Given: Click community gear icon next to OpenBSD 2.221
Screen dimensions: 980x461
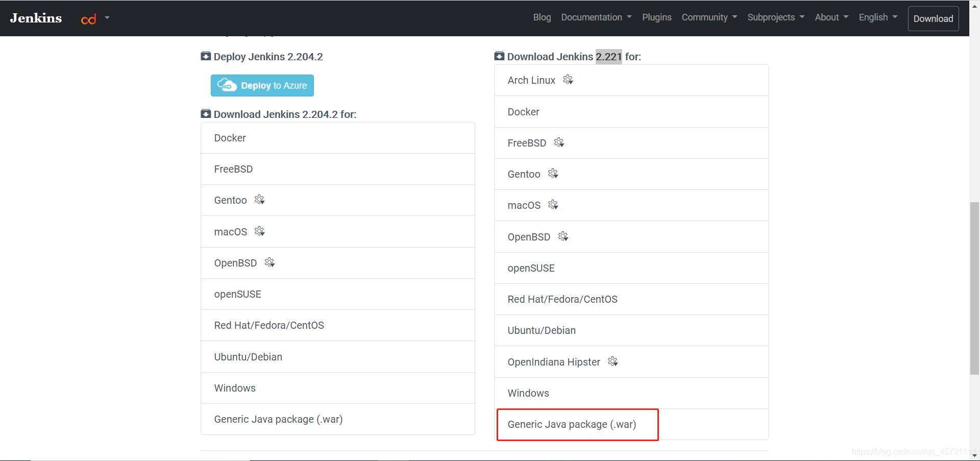Looking at the screenshot, I should (x=563, y=236).
